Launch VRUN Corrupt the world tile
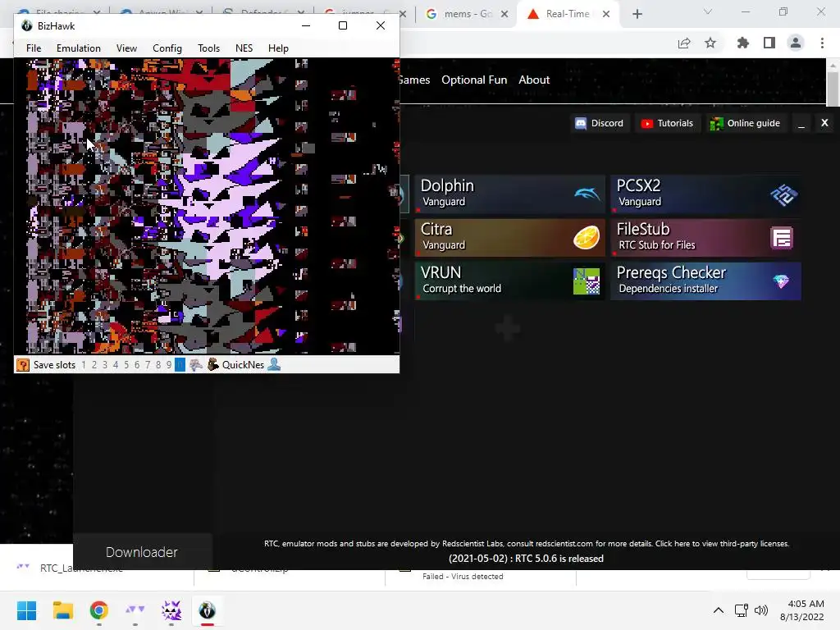This screenshot has width=840, height=630. click(x=509, y=281)
